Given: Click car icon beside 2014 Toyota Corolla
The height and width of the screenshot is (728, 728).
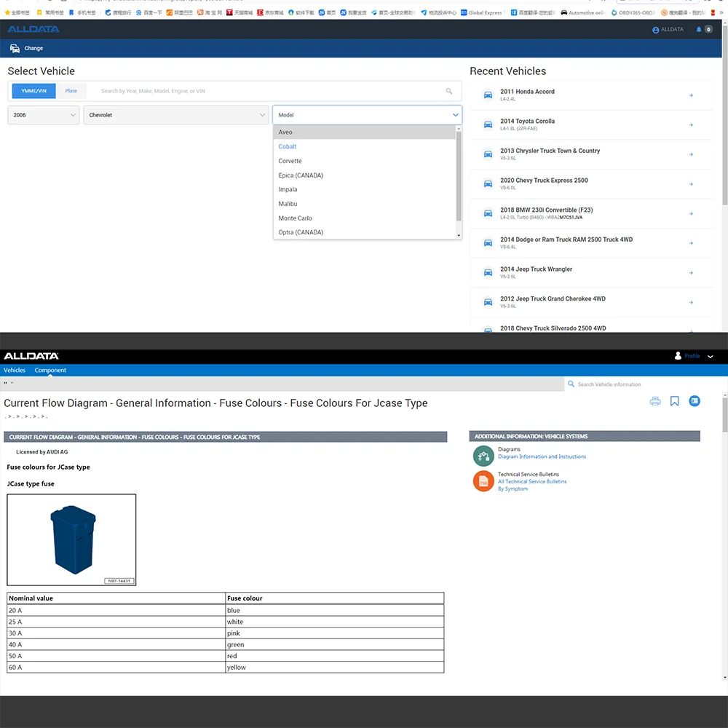Looking at the screenshot, I should [x=488, y=124].
